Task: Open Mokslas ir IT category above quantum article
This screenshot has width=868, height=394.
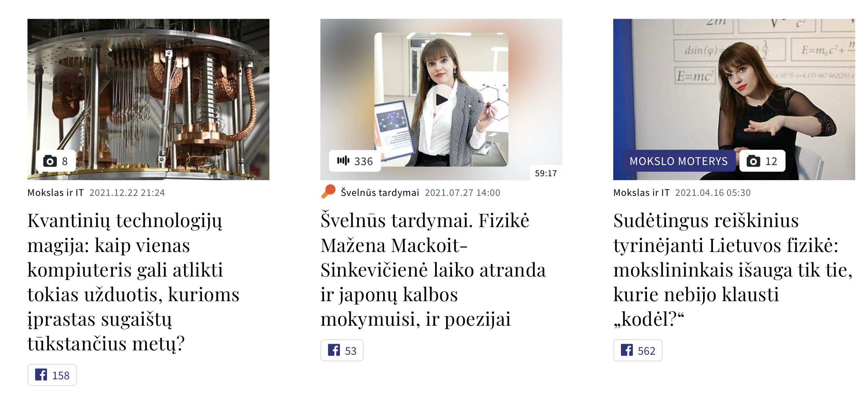Action: [x=56, y=193]
